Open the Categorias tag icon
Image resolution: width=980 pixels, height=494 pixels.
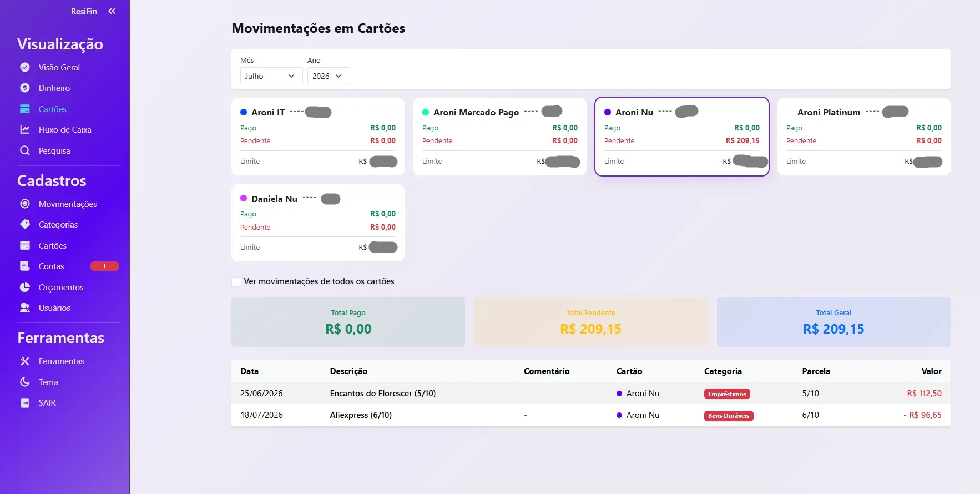(x=25, y=224)
